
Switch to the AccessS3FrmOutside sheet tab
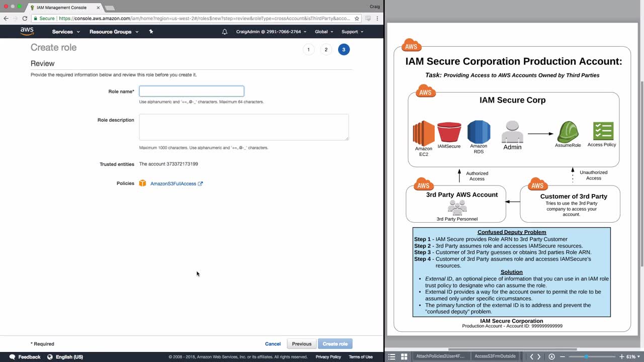click(x=495, y=356)
